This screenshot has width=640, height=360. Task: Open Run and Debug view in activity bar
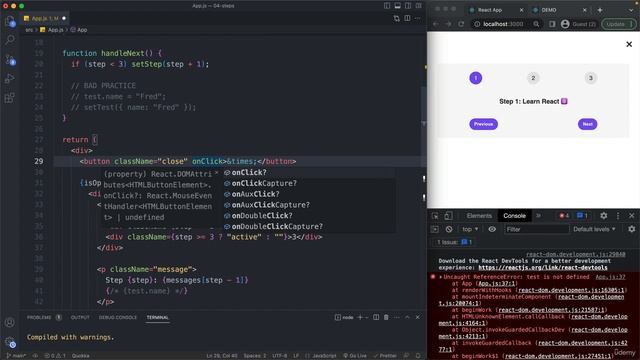pyautogui.click(x=10, y=78)
